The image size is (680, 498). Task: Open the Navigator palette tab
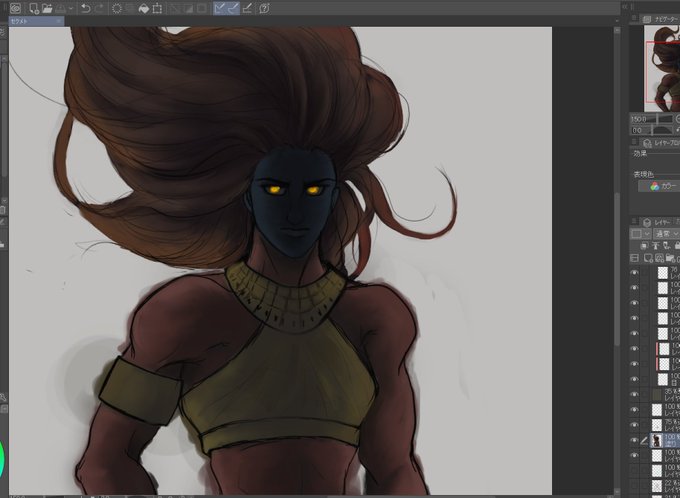tap(660, 19)
